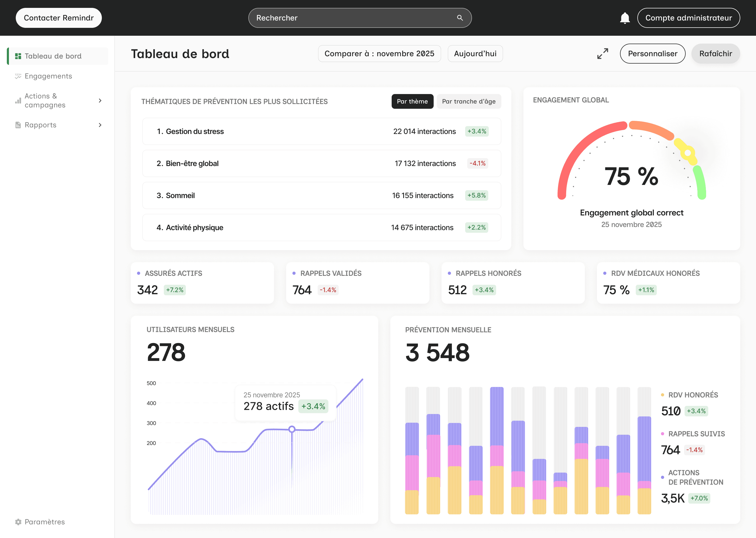Click the Contacter Remindr button
Image resolution: width=756 pixels, height=538 pixels.
(x=59, y=18)
